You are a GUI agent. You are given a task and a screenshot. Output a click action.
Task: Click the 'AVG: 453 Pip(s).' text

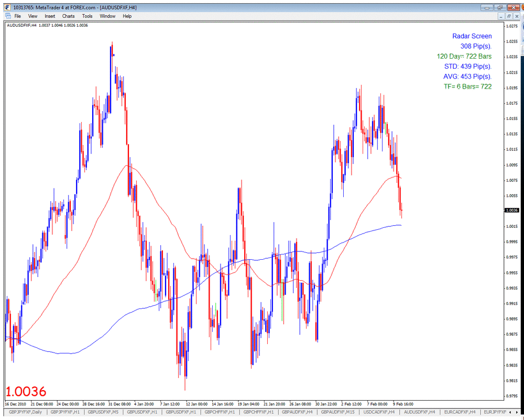coord(467,76)
